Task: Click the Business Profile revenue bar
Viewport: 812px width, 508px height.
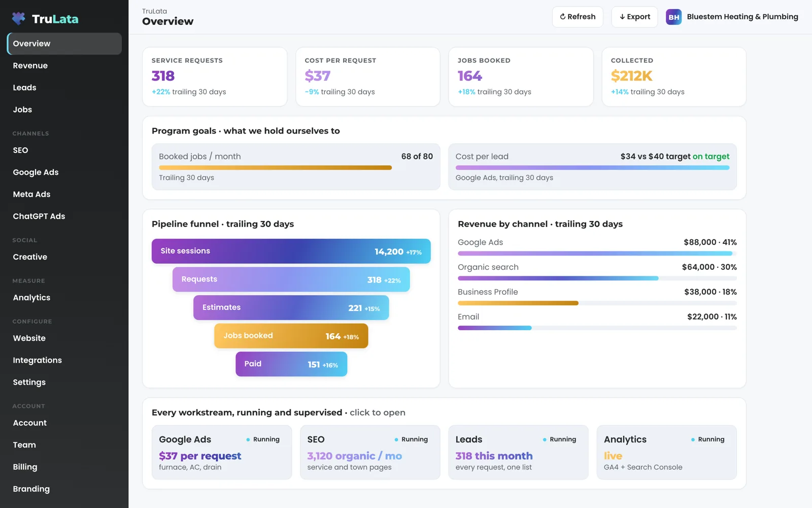Action: pyautogui.click(x=597, y=303)
